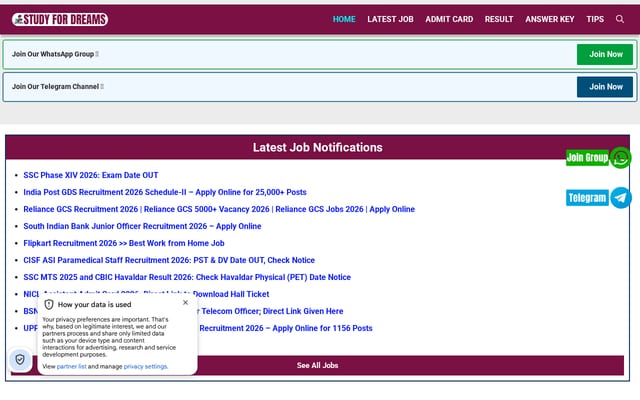Open SSC MTS 2025 CBIC Havaldar link
The image size is (640, 400).
(187, 277)
